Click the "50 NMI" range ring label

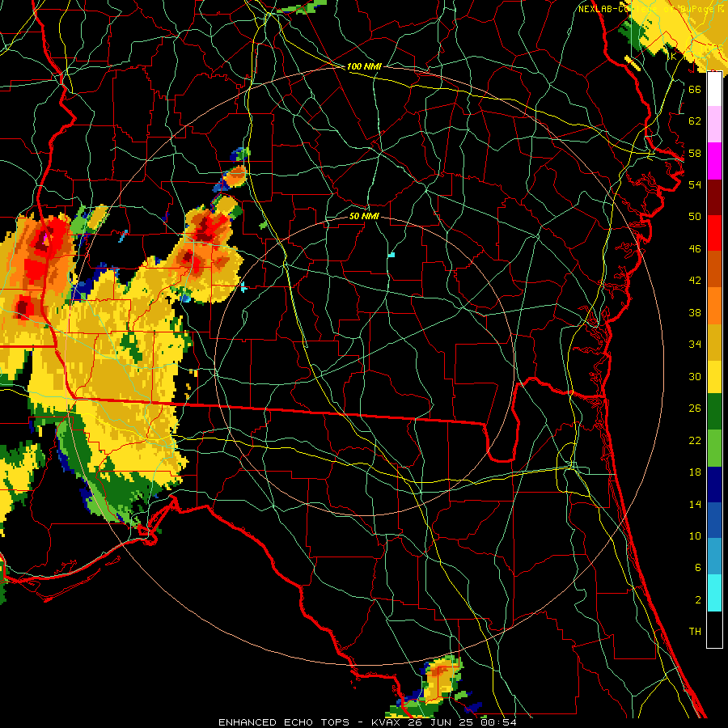tap(364, 216)
